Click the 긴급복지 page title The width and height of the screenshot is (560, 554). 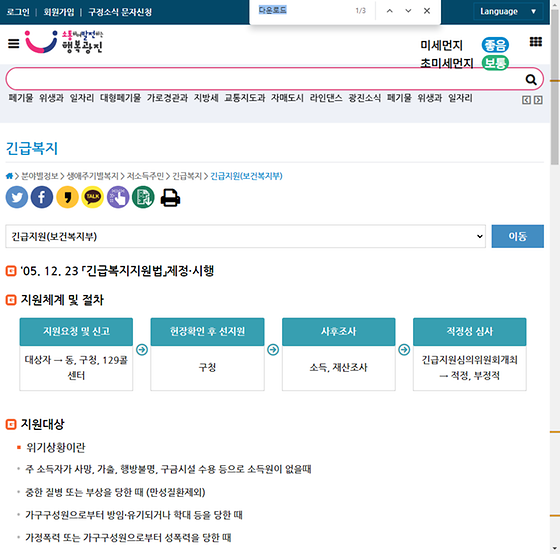32,148
